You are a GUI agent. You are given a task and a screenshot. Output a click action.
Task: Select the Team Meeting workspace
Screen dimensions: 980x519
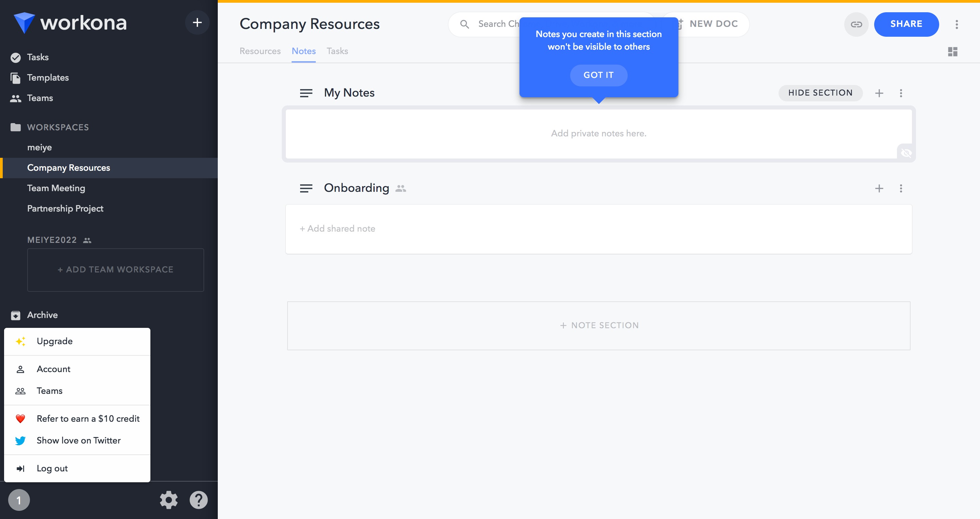point(56,188)
